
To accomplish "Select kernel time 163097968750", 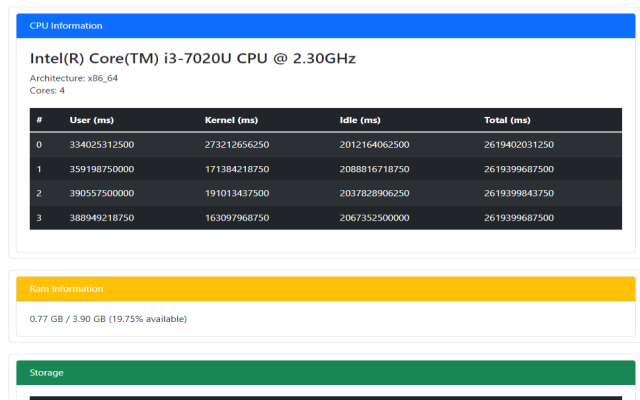I will tap(237, 218).
